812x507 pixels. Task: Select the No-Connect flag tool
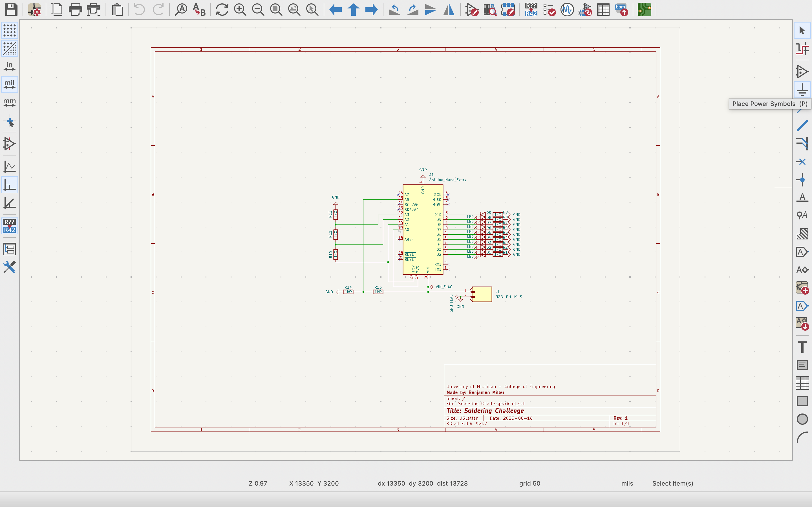point(802,162)
